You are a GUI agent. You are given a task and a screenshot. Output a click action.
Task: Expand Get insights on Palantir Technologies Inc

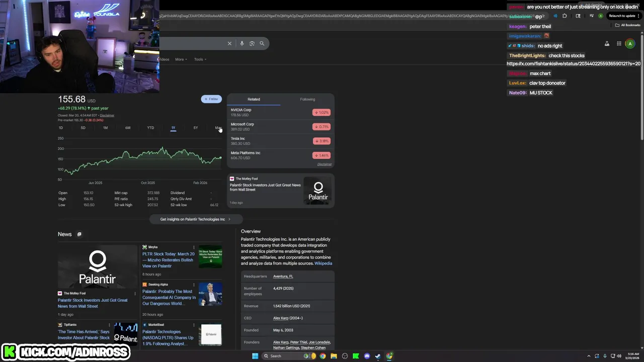pyautogui.click(x=196, y=219)
